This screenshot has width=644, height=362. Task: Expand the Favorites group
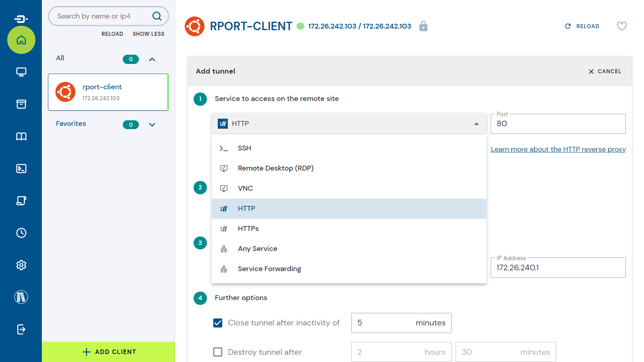tap(152, 125)
